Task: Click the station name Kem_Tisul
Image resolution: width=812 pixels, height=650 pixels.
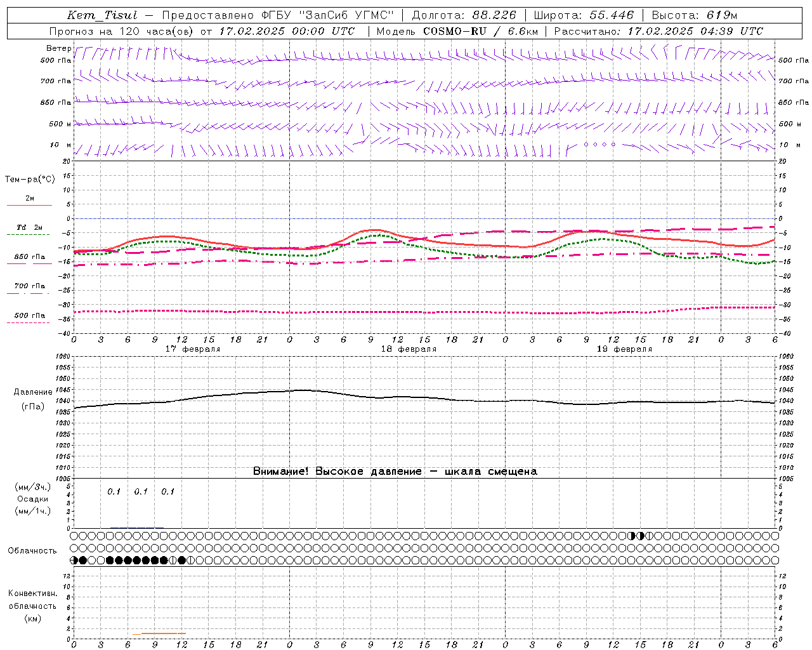Action: coord(102,15)
